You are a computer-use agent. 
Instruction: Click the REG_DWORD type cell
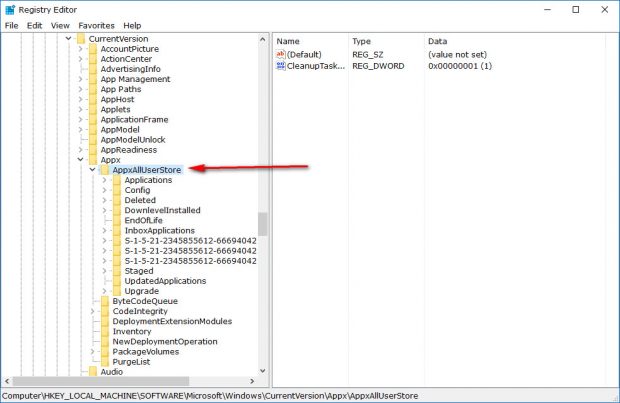(378, 66)
